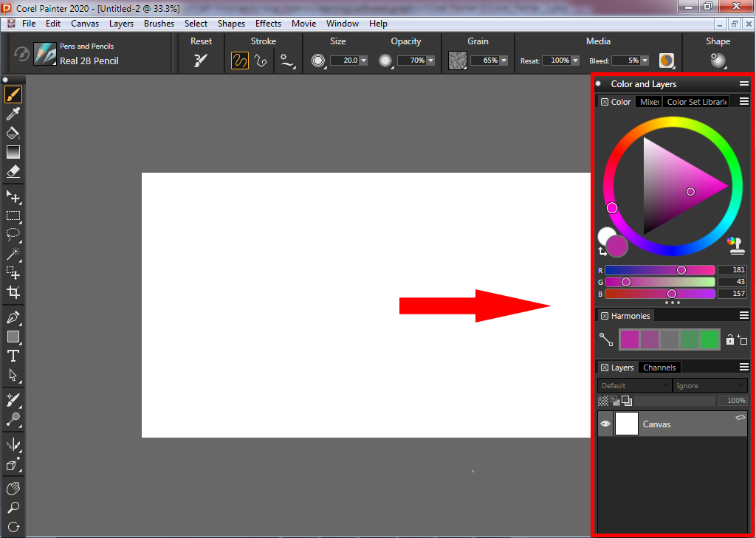
Task: Select the Crop tool
Action: pos(13,292)
